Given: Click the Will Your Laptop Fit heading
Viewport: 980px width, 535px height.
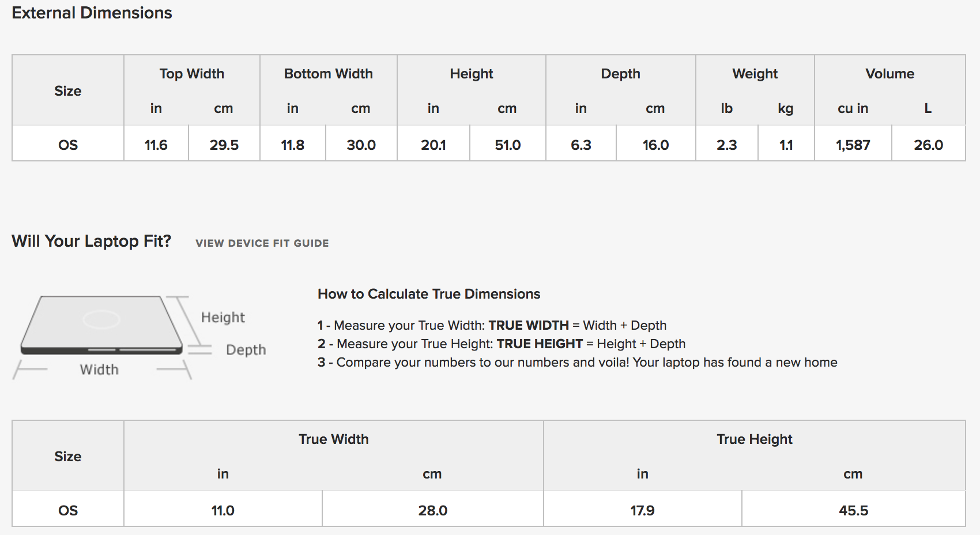Looking at the screenshot, I should click(92, 241).
